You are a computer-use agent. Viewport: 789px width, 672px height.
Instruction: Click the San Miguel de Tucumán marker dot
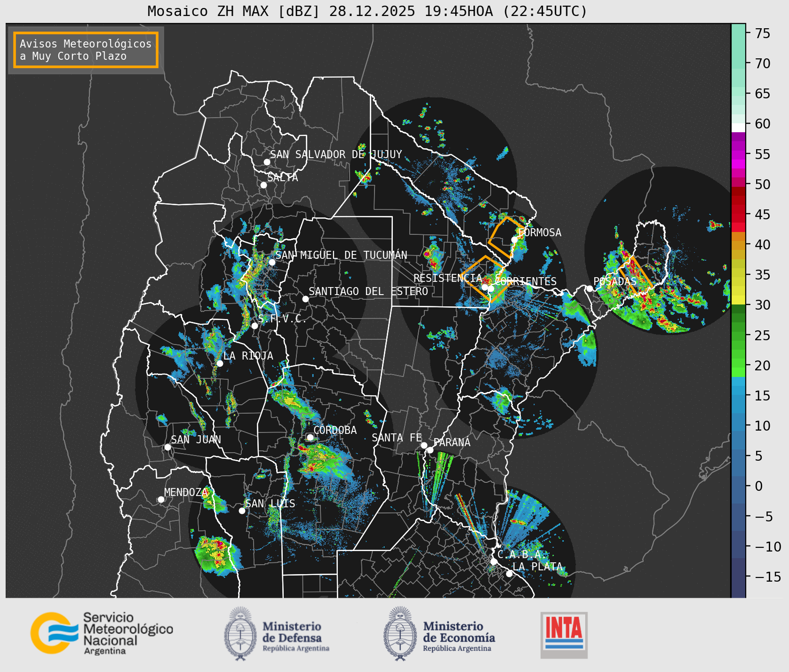coord(272,262)
